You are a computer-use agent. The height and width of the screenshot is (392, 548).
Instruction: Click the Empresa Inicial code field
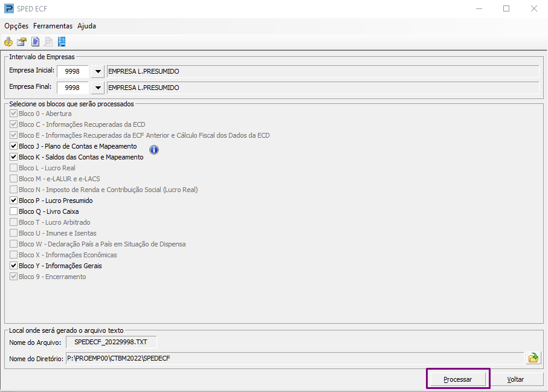(x=73, y=71)
